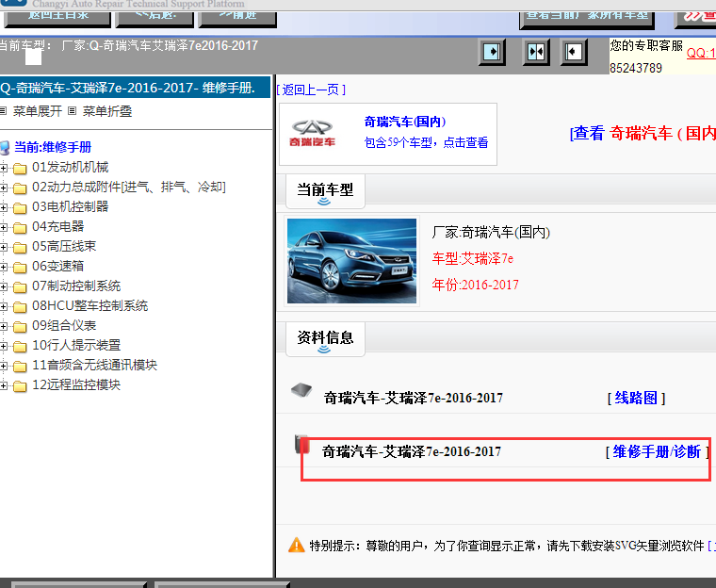
Task: Click the 年份:2016-2017 red text
Action: [x=476, y=286]
